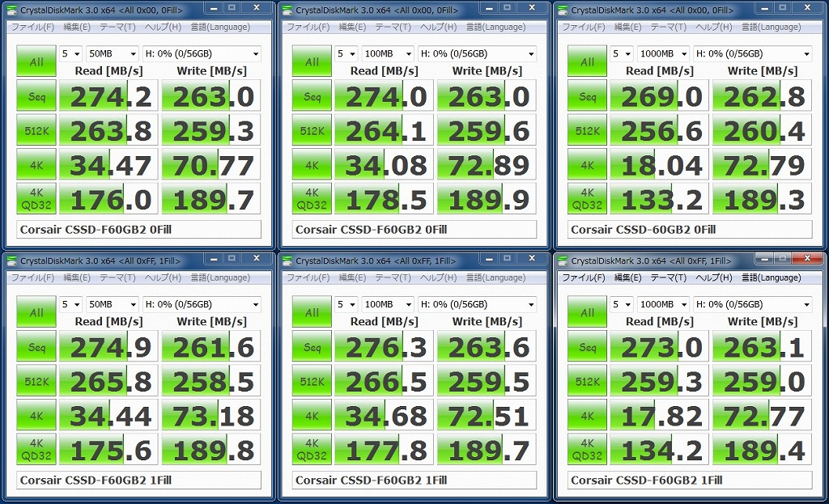
Task: Open drive H: dropdown in 0Fill 50MB window
Action: 202,53
